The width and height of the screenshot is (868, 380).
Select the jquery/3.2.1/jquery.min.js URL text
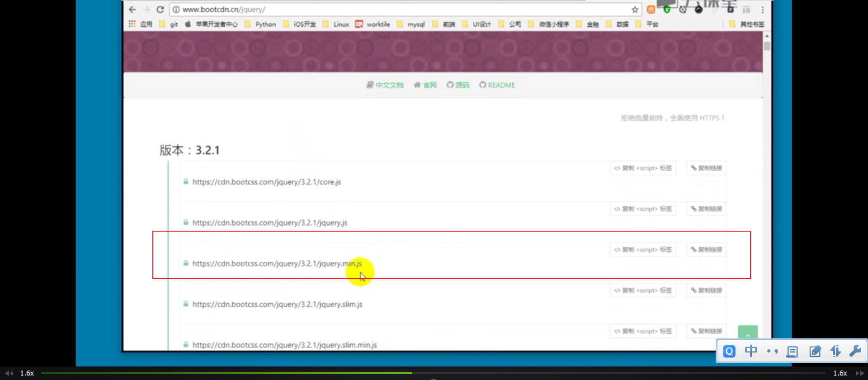coord(277,263)
